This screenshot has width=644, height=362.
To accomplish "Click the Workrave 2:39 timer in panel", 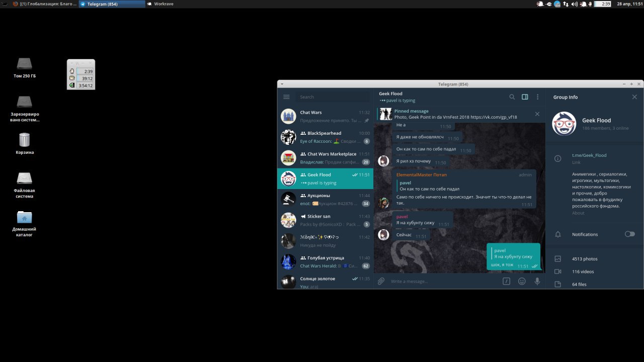I will click(x=603, y=4).
